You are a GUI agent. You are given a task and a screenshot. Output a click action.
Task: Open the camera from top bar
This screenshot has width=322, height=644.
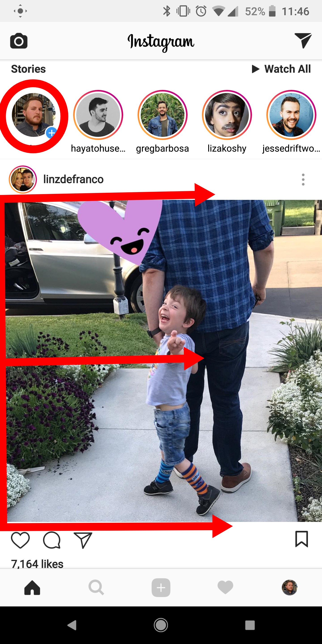click(x=19, y=40)
